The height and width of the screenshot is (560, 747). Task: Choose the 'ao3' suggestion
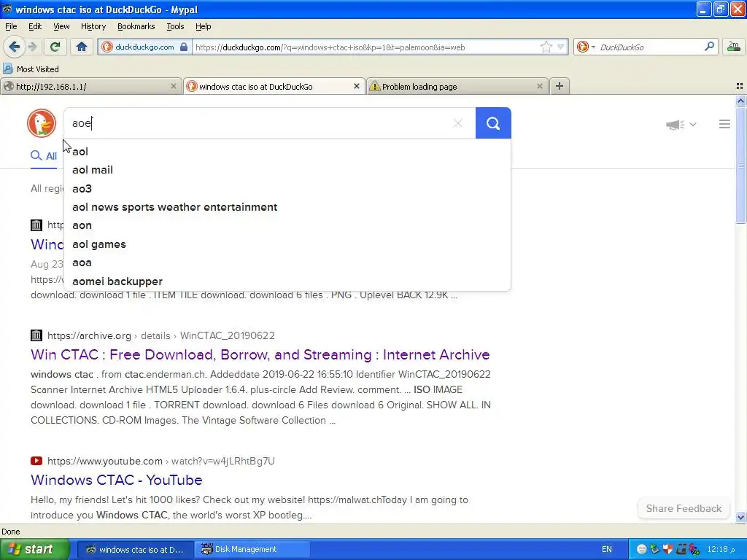tap(287, 189)
